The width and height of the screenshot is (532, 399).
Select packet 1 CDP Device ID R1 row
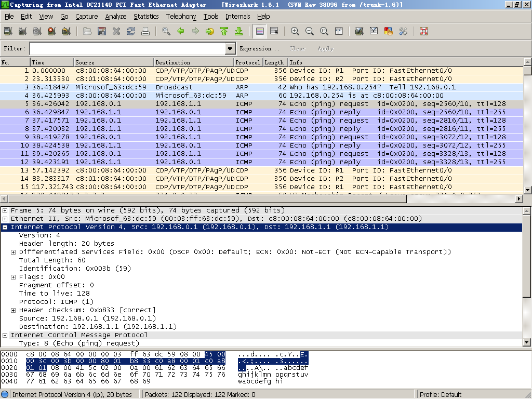pyautogui.click(x=261, y=71)
